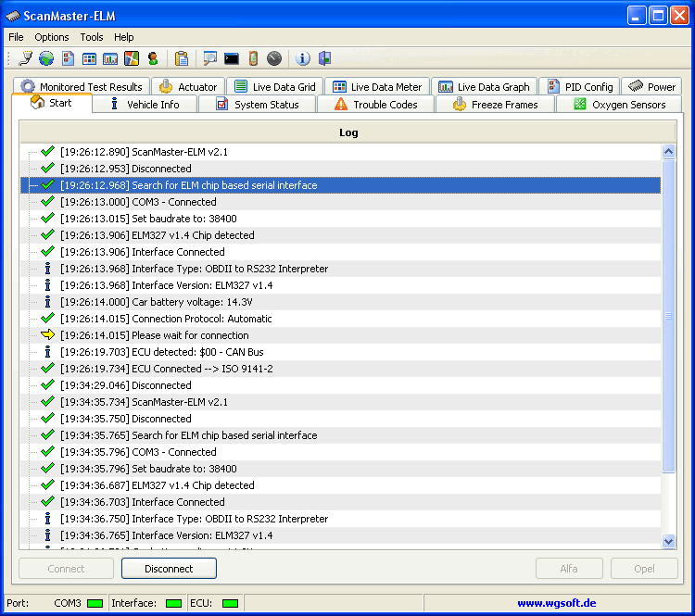Click the dark round gauge toolbar icon
This screenshot has width=695, height=616.
(x=274, y=58)
